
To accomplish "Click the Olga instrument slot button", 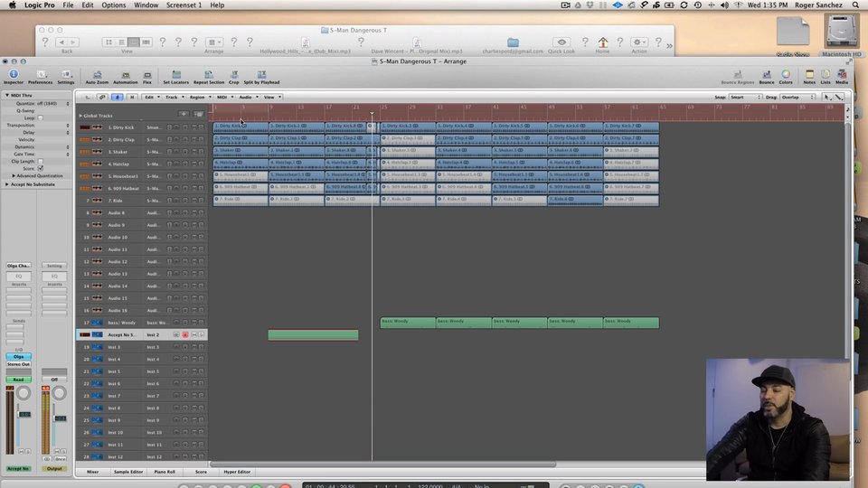I will click(18, 357).
